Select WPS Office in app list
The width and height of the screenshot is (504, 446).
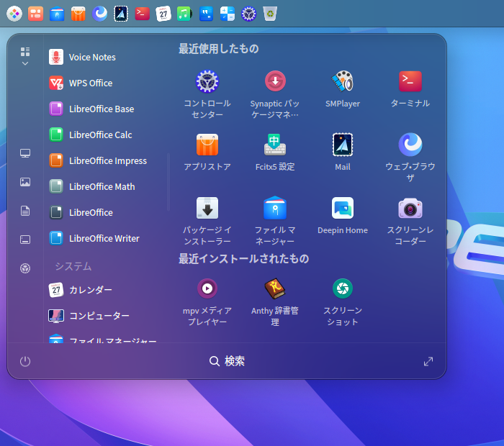point(90,83)
